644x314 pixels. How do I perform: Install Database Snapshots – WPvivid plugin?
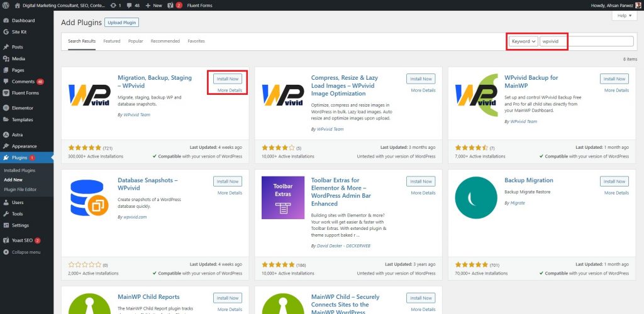(x=228, y=181)
